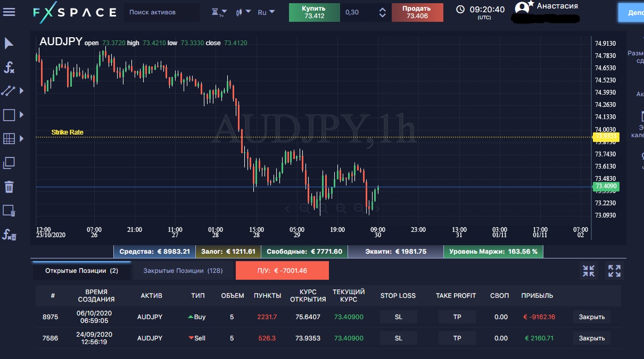Image resolution: width=644 pixels, height=359 pixels.
Task: Open the timeframe hourglass dropdown
Action: 219,12
